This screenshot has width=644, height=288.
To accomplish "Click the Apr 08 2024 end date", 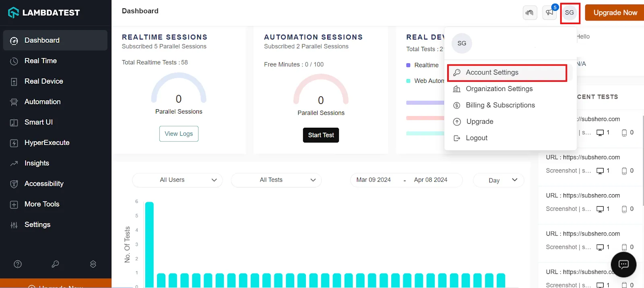I will (431, 180).
